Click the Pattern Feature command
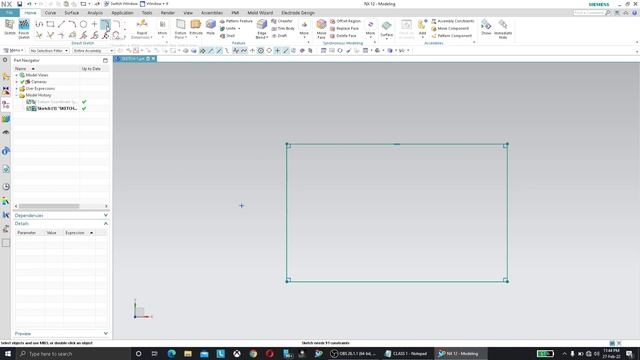The width and height of the screenshot is (640, 360). pos(236,21)
